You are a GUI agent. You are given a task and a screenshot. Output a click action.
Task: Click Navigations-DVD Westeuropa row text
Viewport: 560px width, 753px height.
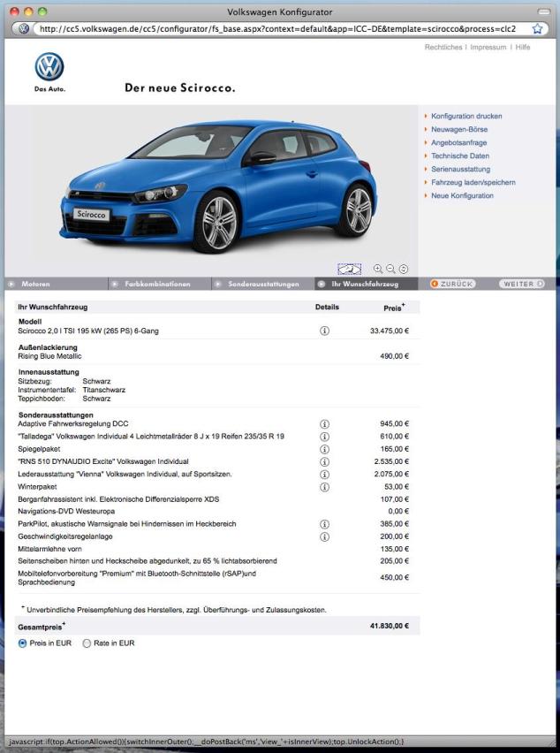pos(66,512)
